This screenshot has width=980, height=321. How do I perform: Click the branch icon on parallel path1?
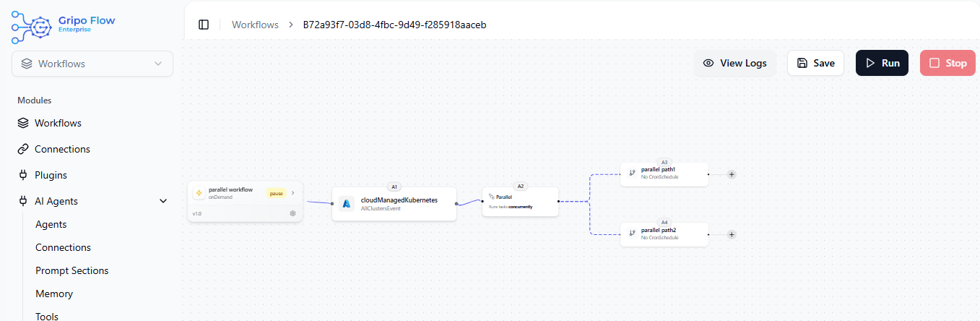coord(632,174)
